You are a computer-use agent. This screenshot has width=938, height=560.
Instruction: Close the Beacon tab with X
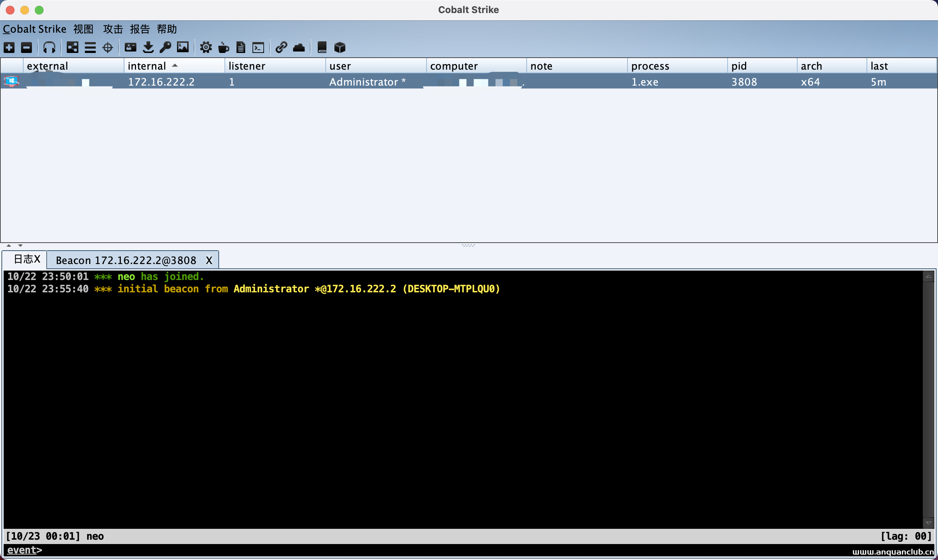pos(209,260)
